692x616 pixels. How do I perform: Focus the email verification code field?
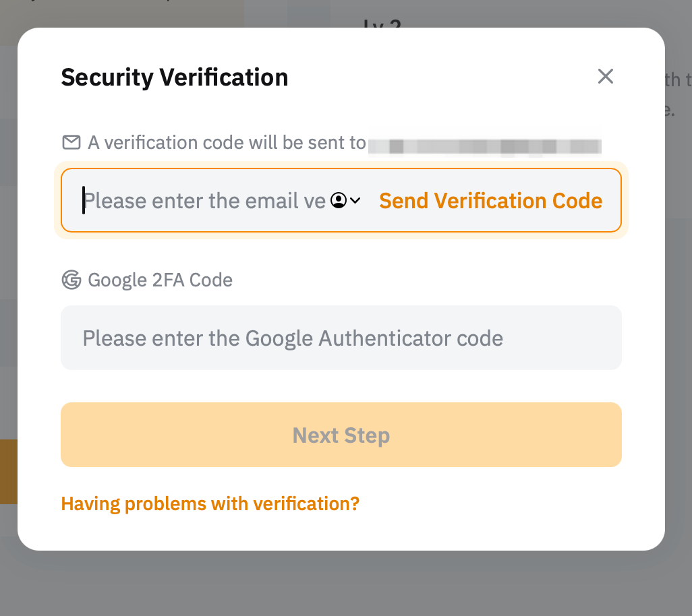(x=202, y=201)
